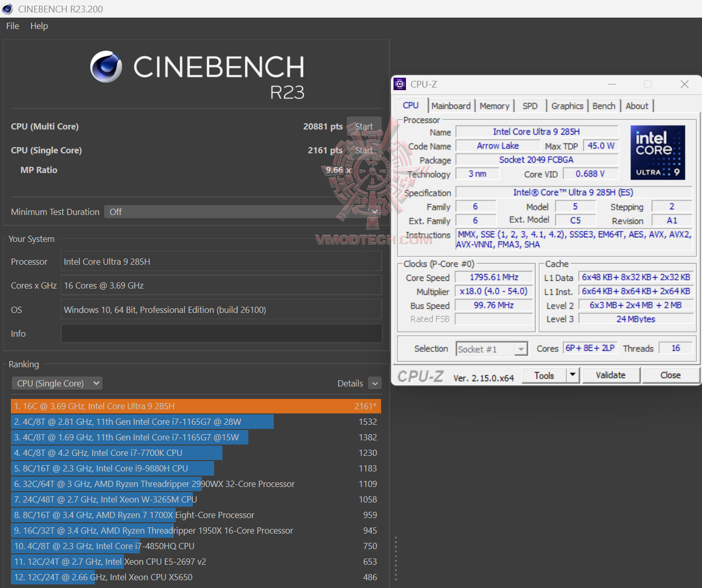Viewport: 702px width, 588px height.
Task: Select the i7-1165G7 @15W ranking row
Action: tap(196, 437)
